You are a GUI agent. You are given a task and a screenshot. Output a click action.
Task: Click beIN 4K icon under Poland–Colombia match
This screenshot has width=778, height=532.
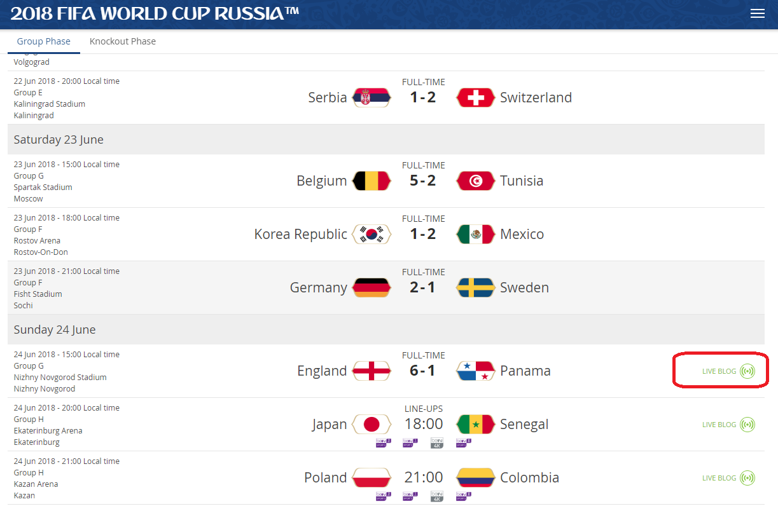click(437, 496)
